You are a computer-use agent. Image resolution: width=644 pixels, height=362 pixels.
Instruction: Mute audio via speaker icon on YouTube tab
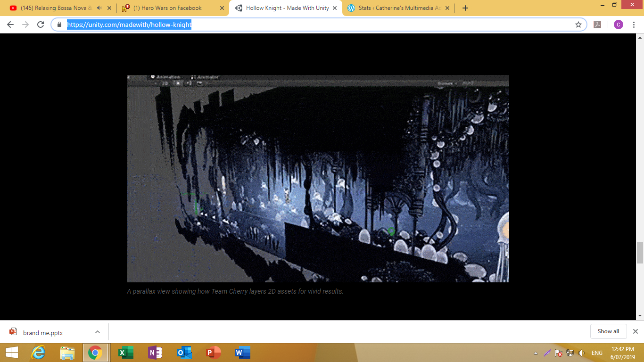coord(99,8)
